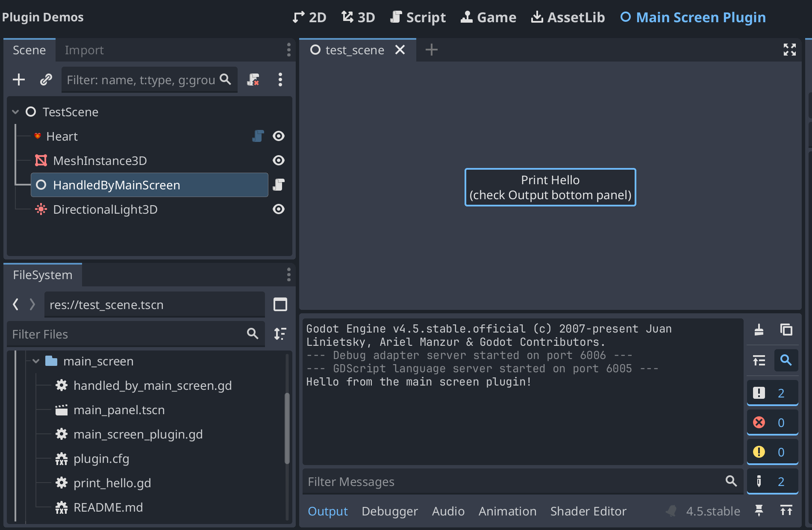812x530 pixels.
Task: Sort files in the FileSystem dock
Action: click(280, 334)
